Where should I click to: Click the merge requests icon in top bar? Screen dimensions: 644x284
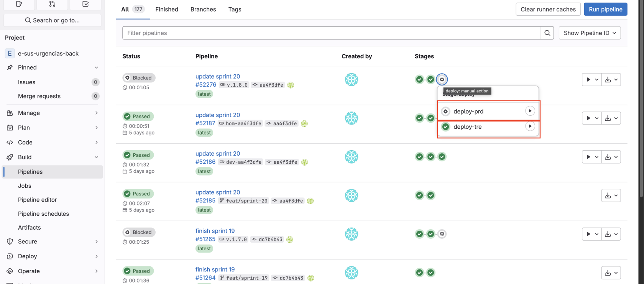tap(52, 4)
